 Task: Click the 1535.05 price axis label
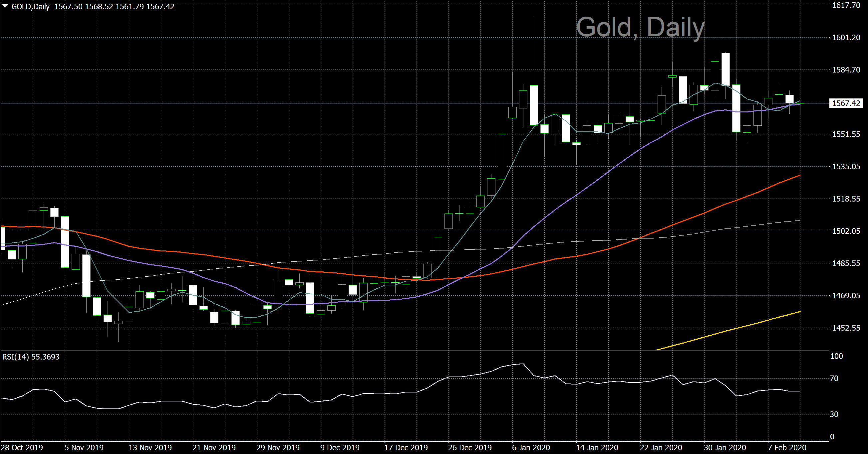point(846,167)
